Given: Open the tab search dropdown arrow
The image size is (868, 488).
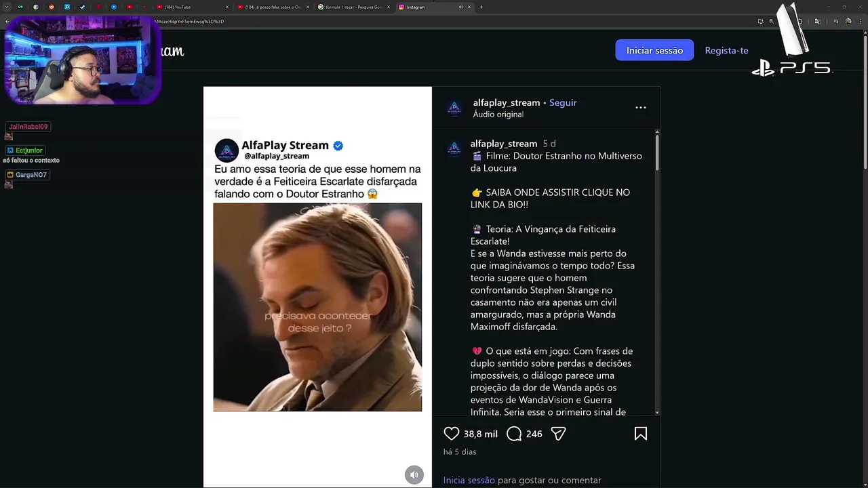Looking at the screenshot, I should 7,7.
